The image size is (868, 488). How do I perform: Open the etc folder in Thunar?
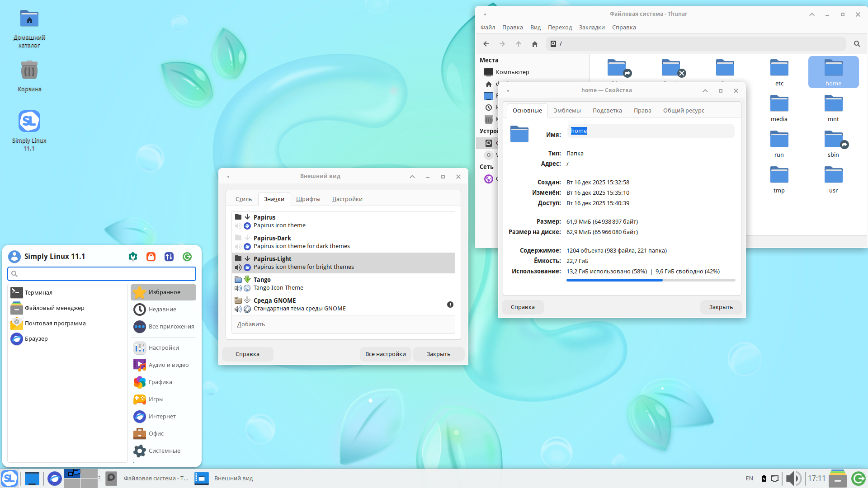click(779, 72)
